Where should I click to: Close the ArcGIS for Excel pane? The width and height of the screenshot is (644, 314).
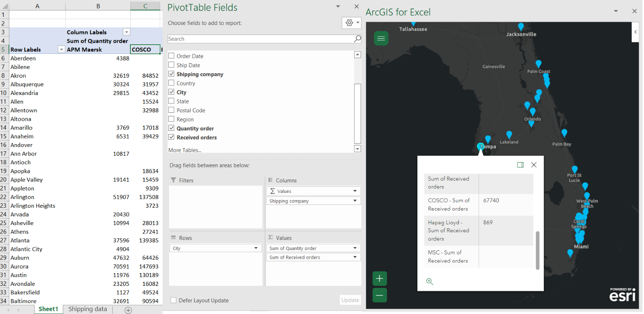[634, 11]
